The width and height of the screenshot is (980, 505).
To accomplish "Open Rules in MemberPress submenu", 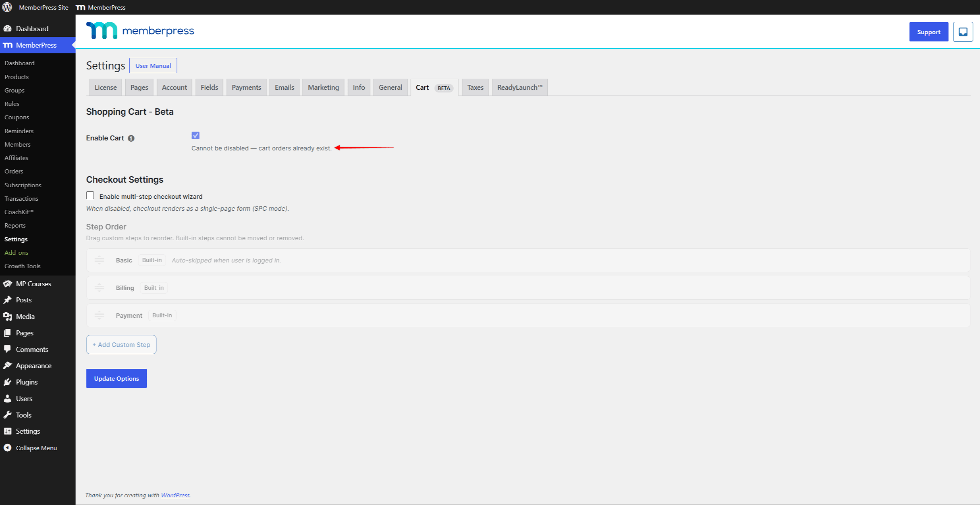I will click(12, 104).
